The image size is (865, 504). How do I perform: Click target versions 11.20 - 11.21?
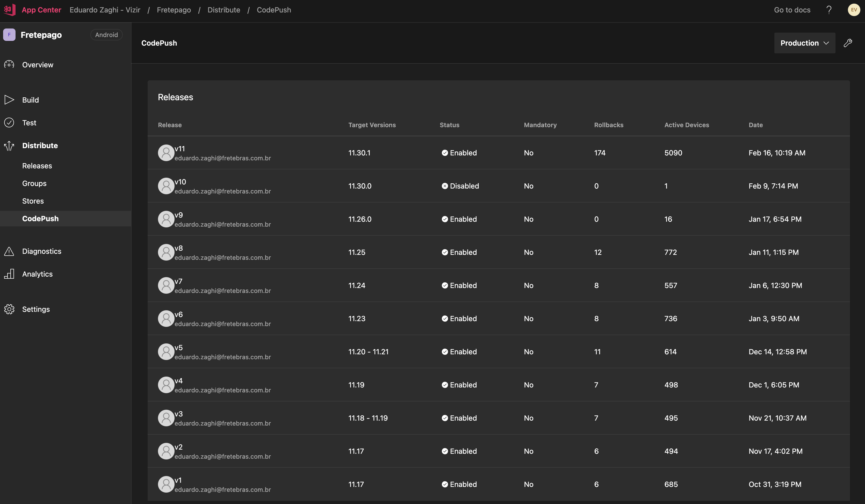(x=368, y=352)
